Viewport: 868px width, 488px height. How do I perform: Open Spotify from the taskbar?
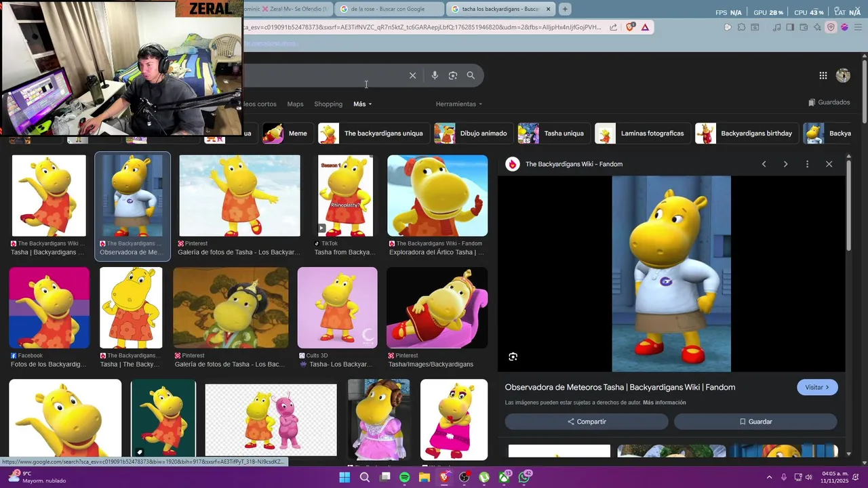tap(404, 477)
